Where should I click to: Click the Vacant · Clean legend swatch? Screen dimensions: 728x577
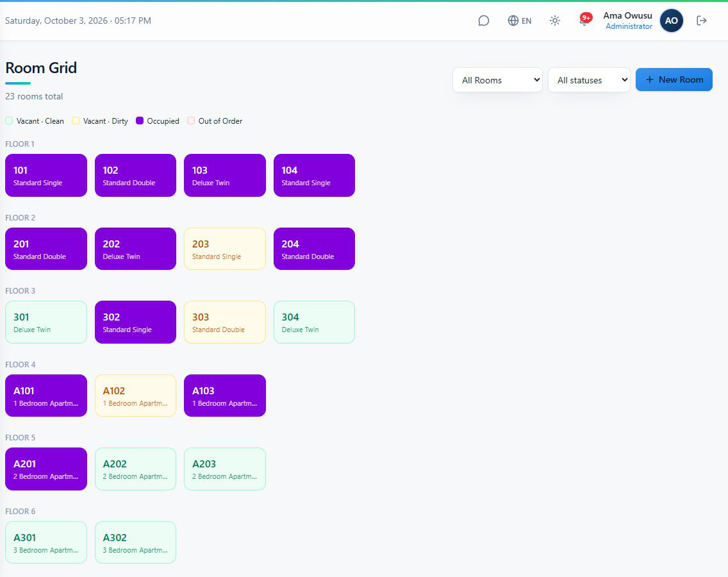(9, 121)
